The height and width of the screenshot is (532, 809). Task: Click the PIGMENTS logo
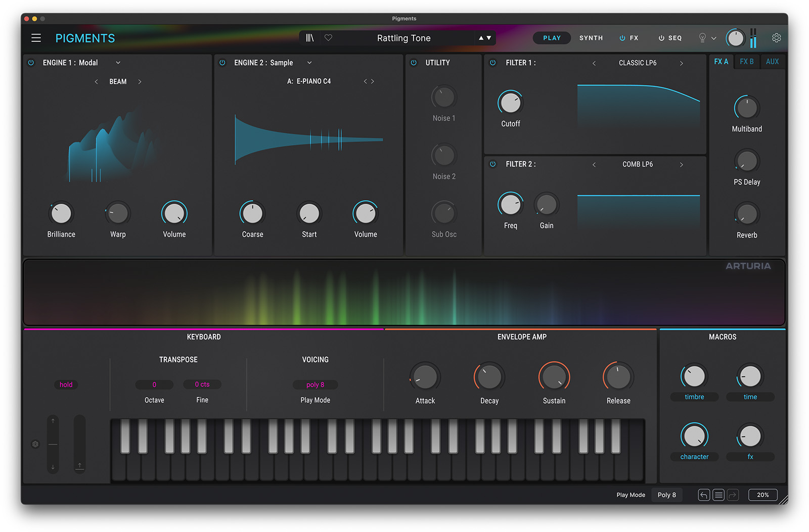[85, 38]
